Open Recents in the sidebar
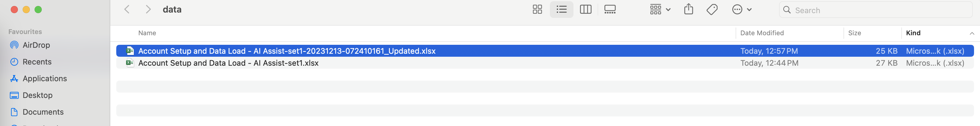Image resolution: width=980 pixels, height=126 pixels. [37, 62]
